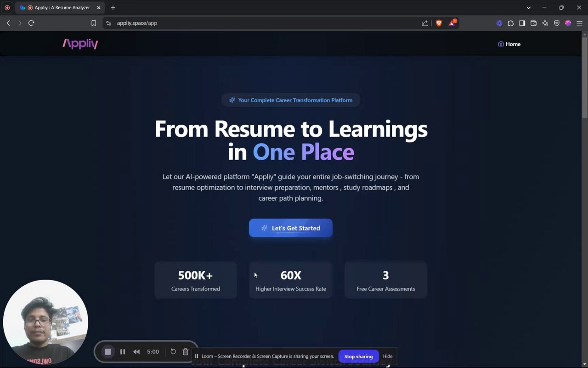Go back to the previous page

[8, 23]
